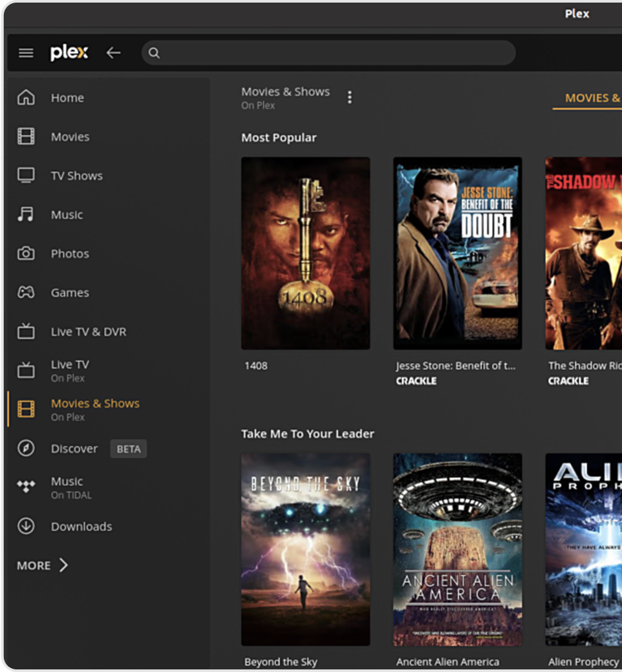The height and width of the screenshot is (672, 622).
Task: Open the 1408 movie poster
Action: pyautogui.click(x=305, y=253)
